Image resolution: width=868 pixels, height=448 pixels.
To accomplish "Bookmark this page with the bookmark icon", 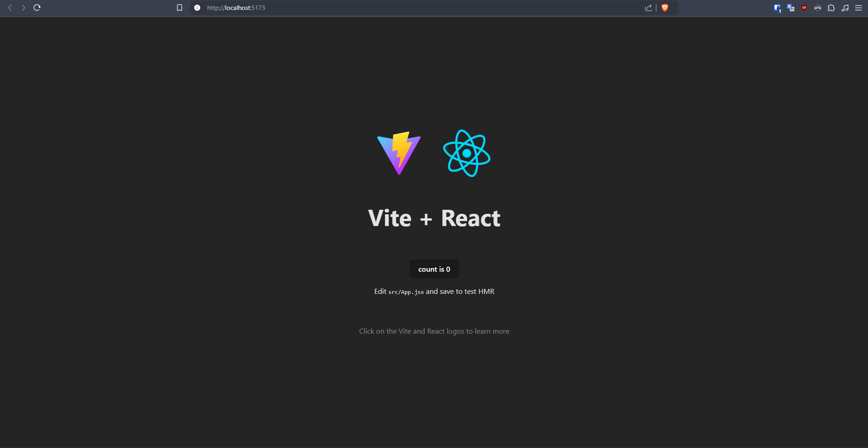I will point(180,8).
